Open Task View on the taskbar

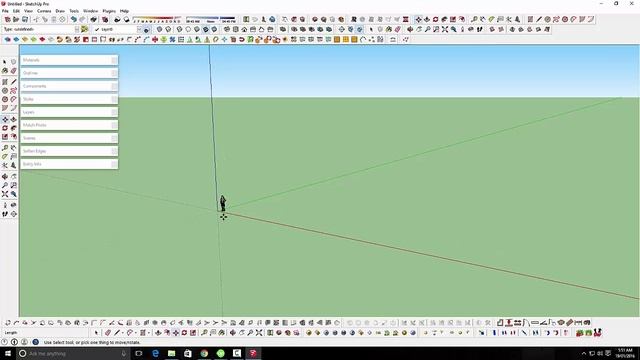(138, 353)
